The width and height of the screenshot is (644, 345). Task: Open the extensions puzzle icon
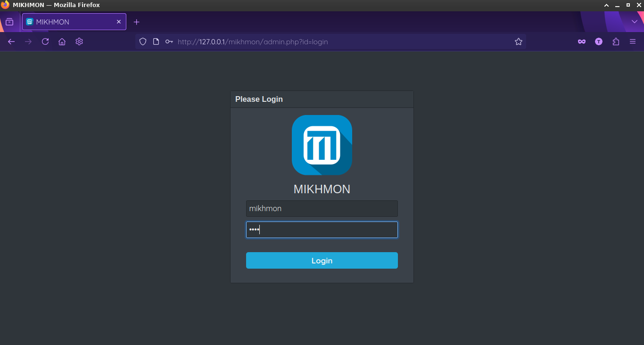[x=616, y=41]
